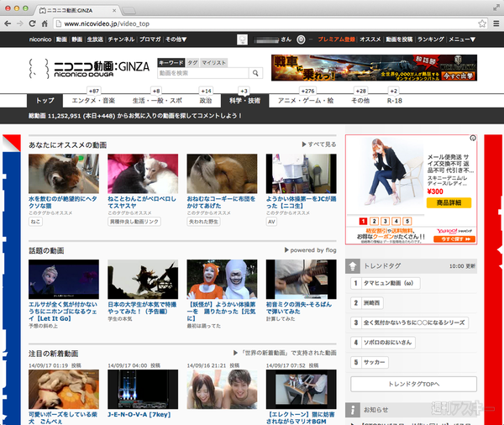Click the points circle icon beside username
This screenshot has height=425, width=504.
pyautogui.click(x=301, y=39)
